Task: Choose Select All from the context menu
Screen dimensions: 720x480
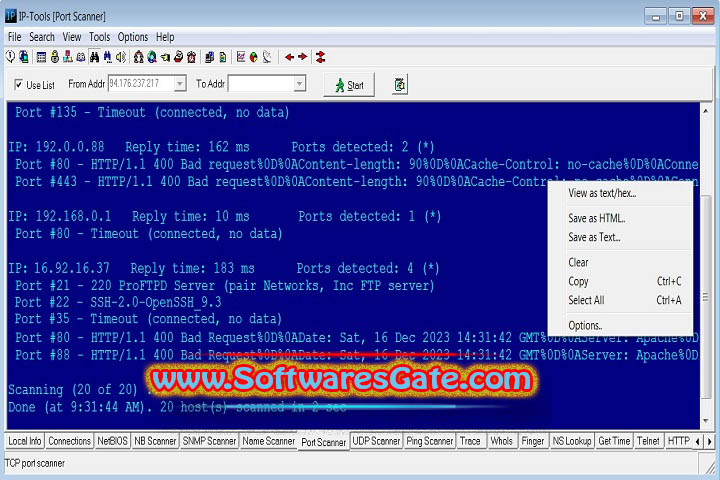Action: click(x=620, y=300)
